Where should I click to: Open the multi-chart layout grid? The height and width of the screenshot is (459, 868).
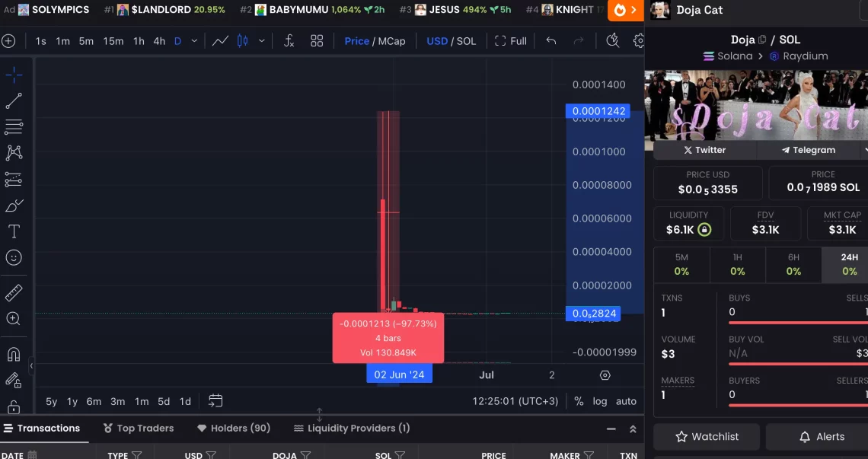pyautogui.click(x=317, y=41)
